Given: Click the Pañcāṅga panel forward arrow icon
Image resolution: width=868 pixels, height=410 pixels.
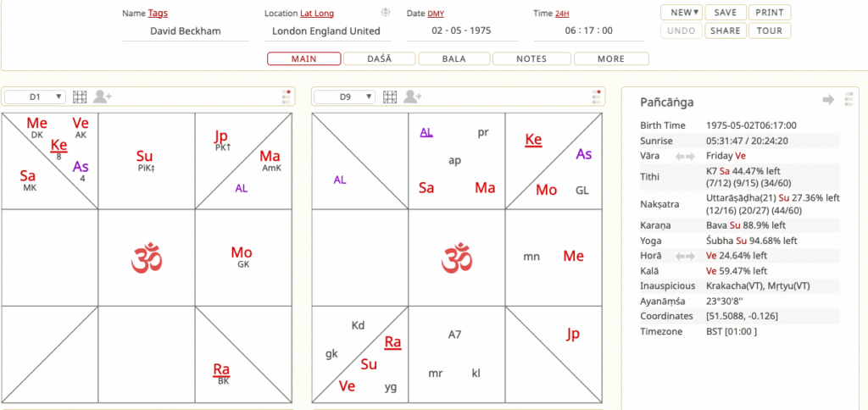Looking at the screenshot, I should [828, 101].
